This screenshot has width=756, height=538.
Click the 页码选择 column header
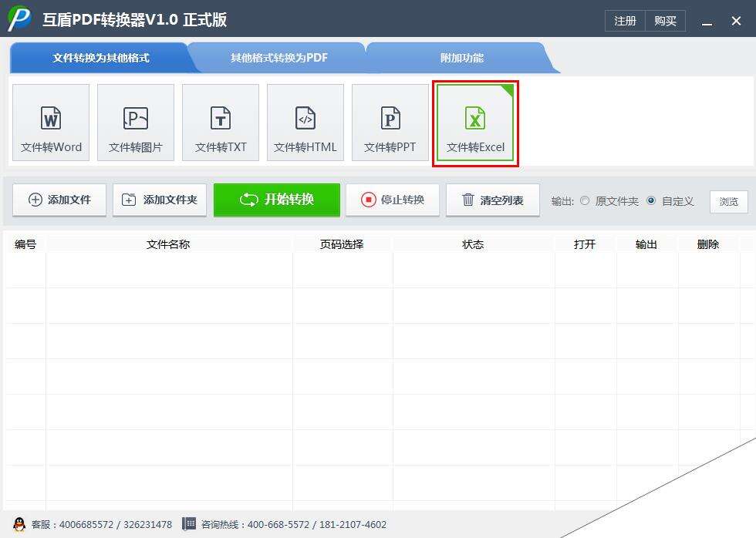(343, 244)
